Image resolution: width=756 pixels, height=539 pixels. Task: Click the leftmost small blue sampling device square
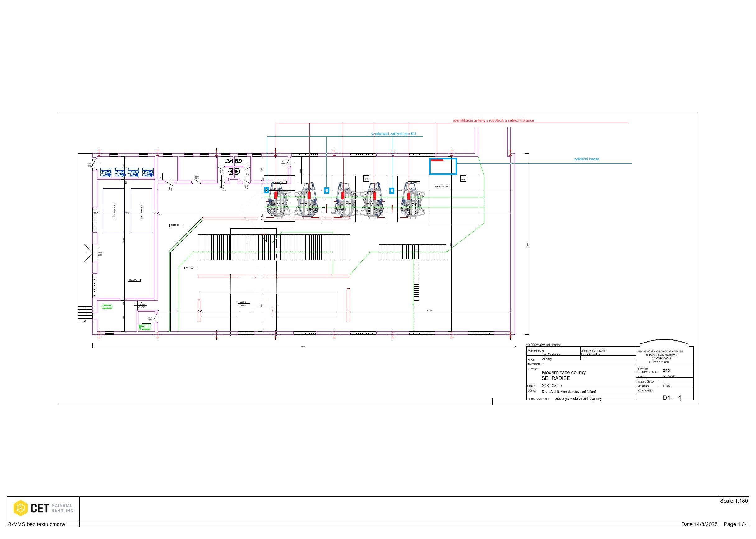pos(266,190)
